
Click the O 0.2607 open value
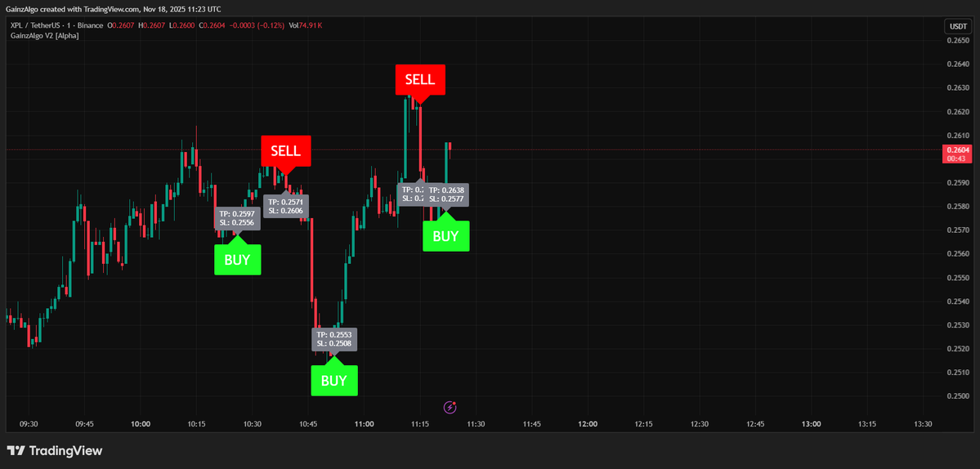pos(122,25)
